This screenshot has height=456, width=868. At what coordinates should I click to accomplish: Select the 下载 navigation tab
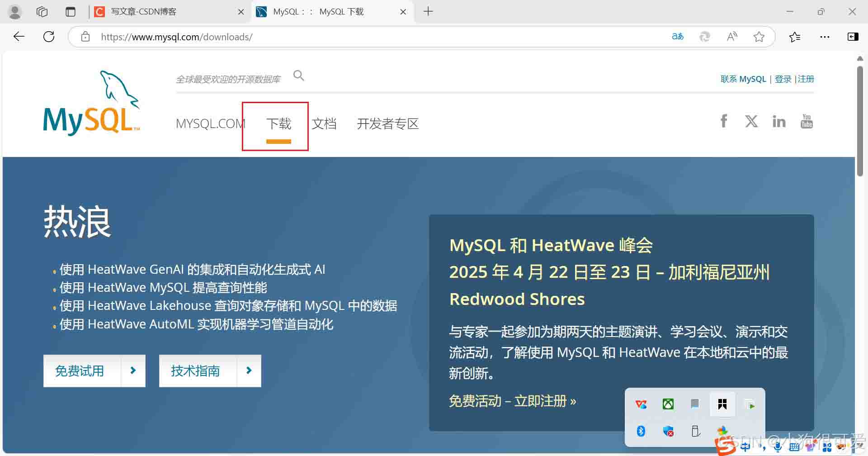pyautogui.click(x=278, y=123)
